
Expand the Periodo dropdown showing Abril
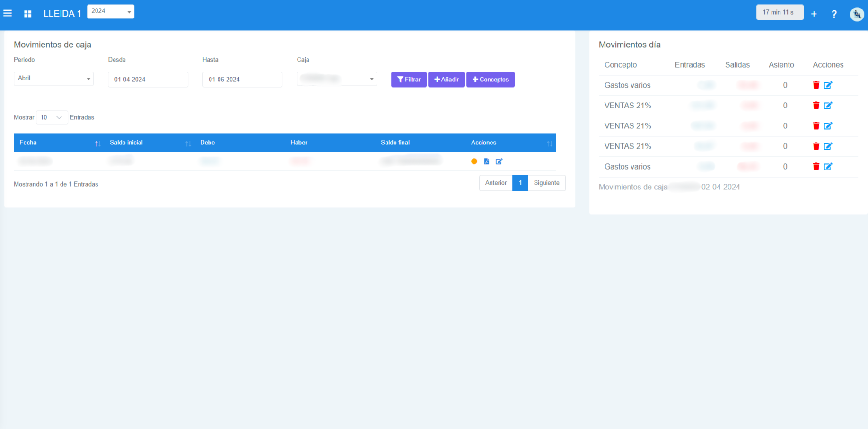pyautogui.click(x=53, y=79)
